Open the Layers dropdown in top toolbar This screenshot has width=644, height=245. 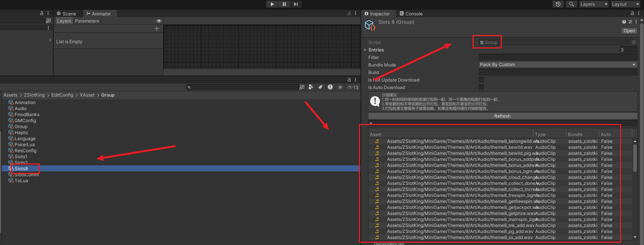(593, 4)
